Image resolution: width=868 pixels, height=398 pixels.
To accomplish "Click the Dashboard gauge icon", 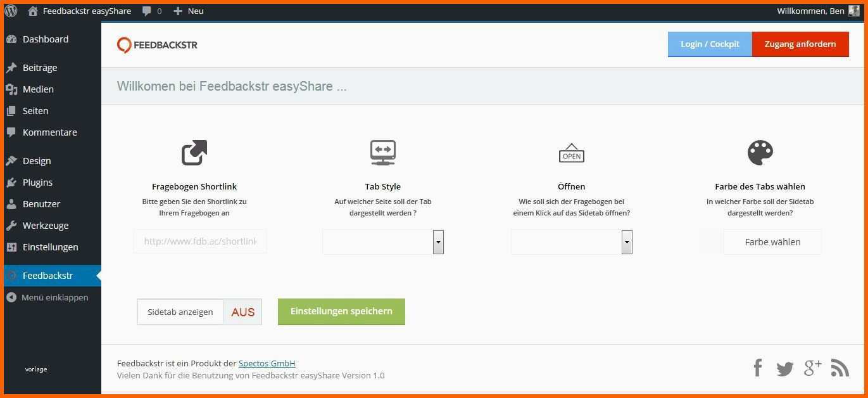I will (x=11, y=39).
